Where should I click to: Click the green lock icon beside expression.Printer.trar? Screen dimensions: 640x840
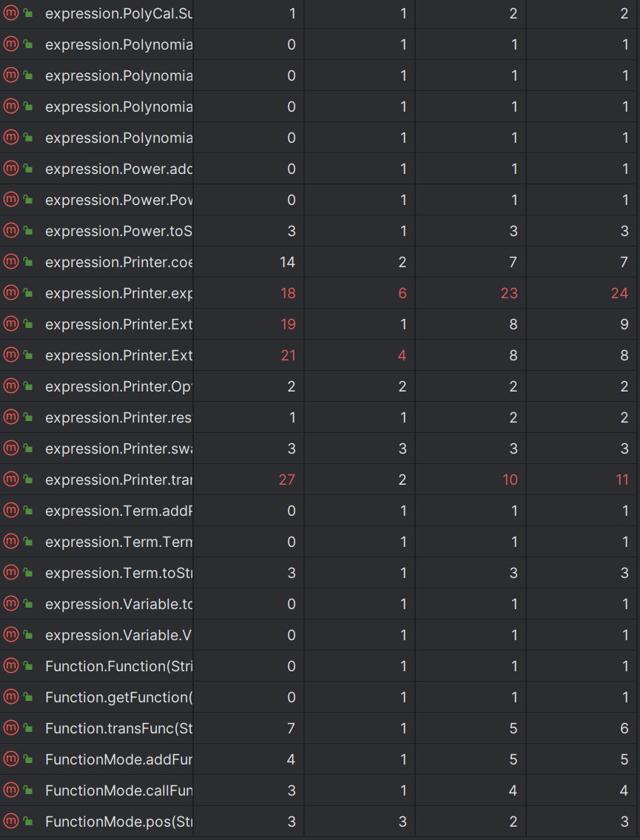[x=28, y=479]
